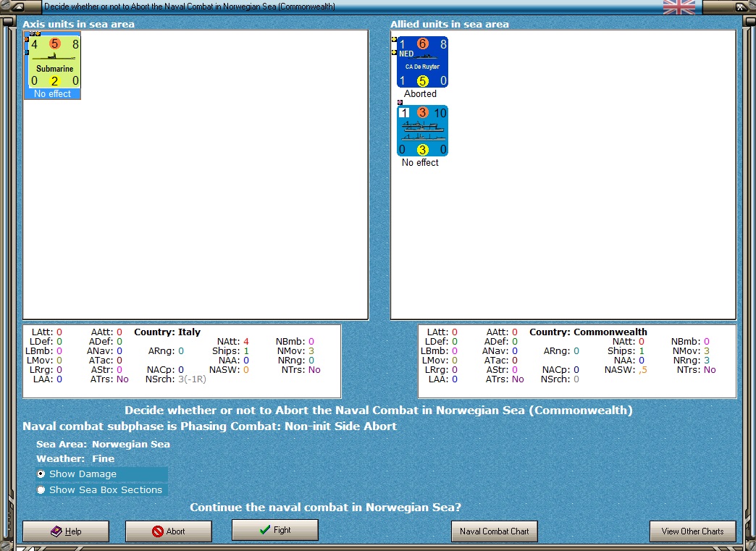Click the No effect label under Submarine
This screenshot has height=551, width=756.
point(52,94)
